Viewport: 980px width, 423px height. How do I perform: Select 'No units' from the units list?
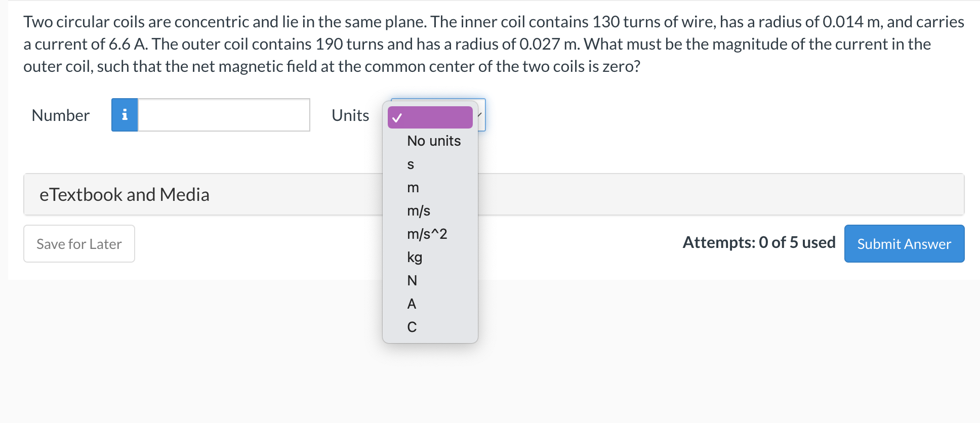coord(433,141)
